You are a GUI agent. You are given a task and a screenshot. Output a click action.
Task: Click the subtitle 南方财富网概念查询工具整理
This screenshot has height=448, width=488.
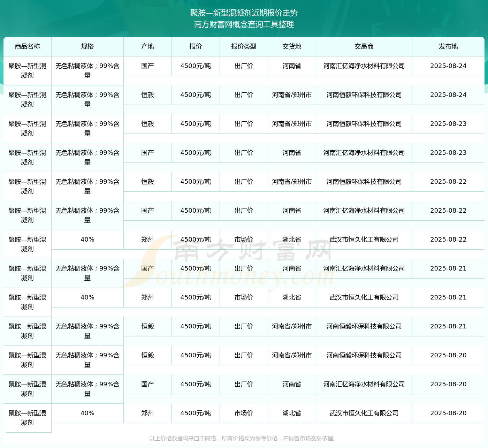pyautogui.click(x=244, y=24)
